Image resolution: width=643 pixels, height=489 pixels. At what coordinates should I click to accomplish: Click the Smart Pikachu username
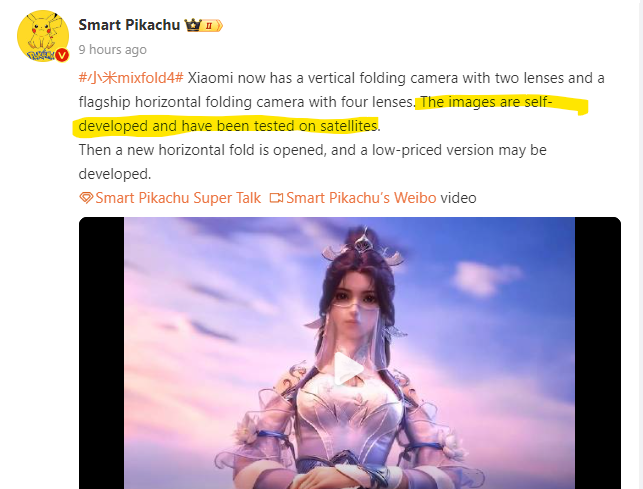coord(129,25)
